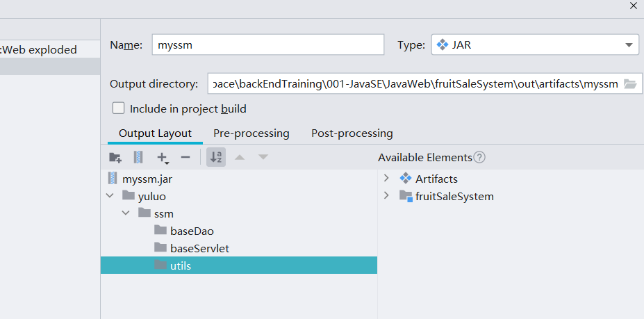Toggle the sort elements by name icon

(216, 158)
